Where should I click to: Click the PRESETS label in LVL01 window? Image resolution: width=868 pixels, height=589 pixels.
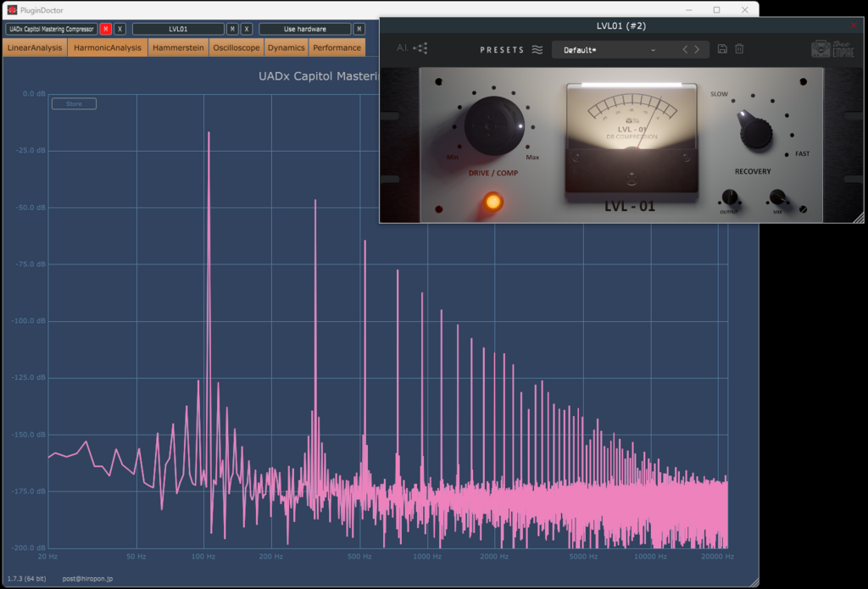point(502,50)
